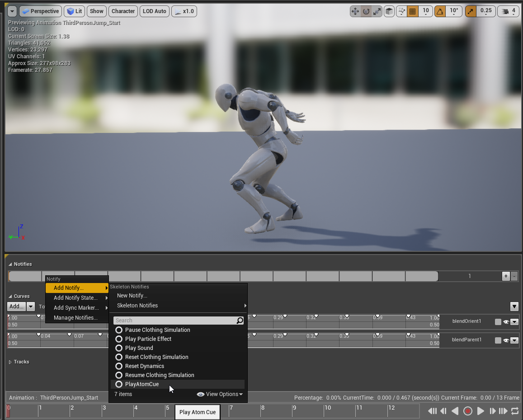
Task: Open grid snap size 10 dropdown
Action: coord(426,11)
